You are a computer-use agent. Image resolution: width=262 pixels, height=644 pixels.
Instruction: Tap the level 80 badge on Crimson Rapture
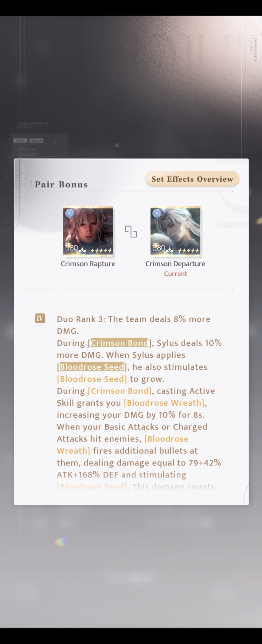point(72,247)
